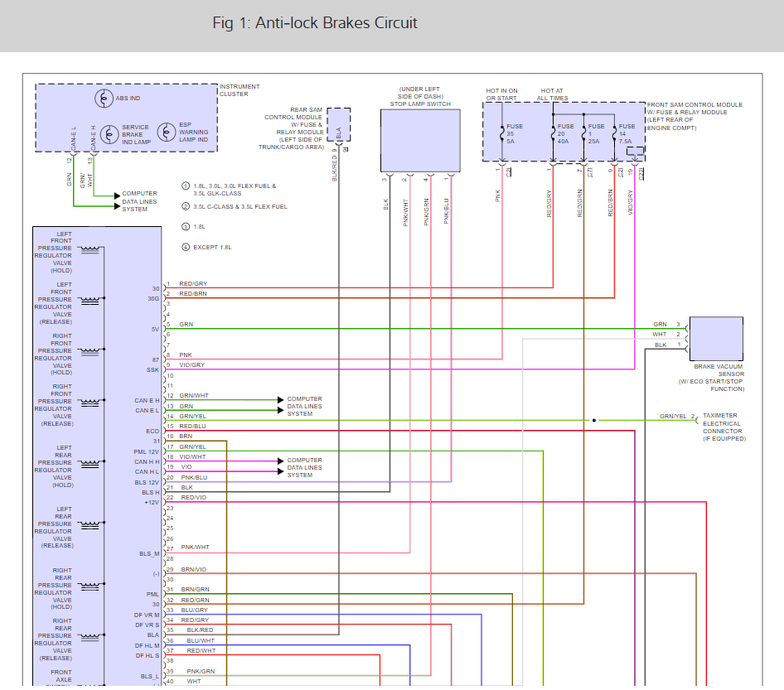Click the 'CAN H H' terminal label

(x=147, y=462)
